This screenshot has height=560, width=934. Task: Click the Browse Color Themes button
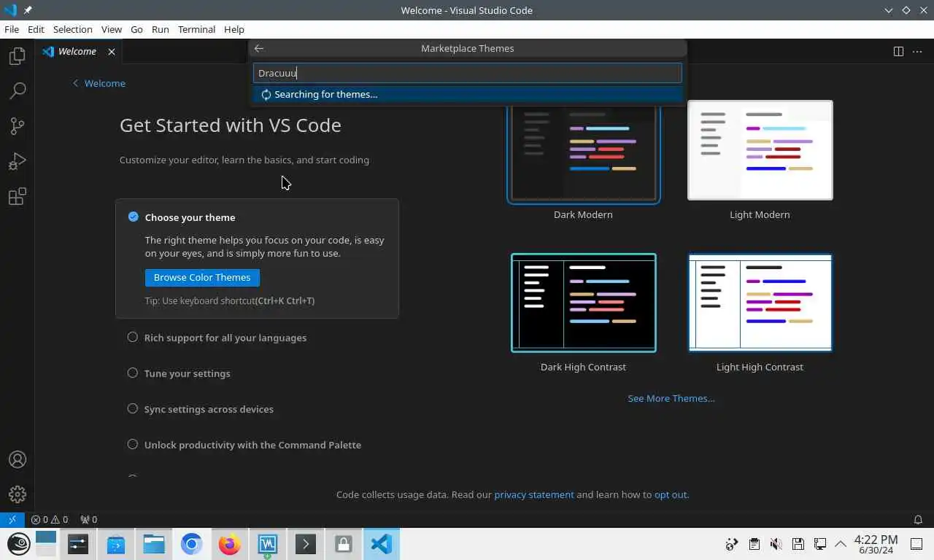pyautogui.click(x=202, y=277)
